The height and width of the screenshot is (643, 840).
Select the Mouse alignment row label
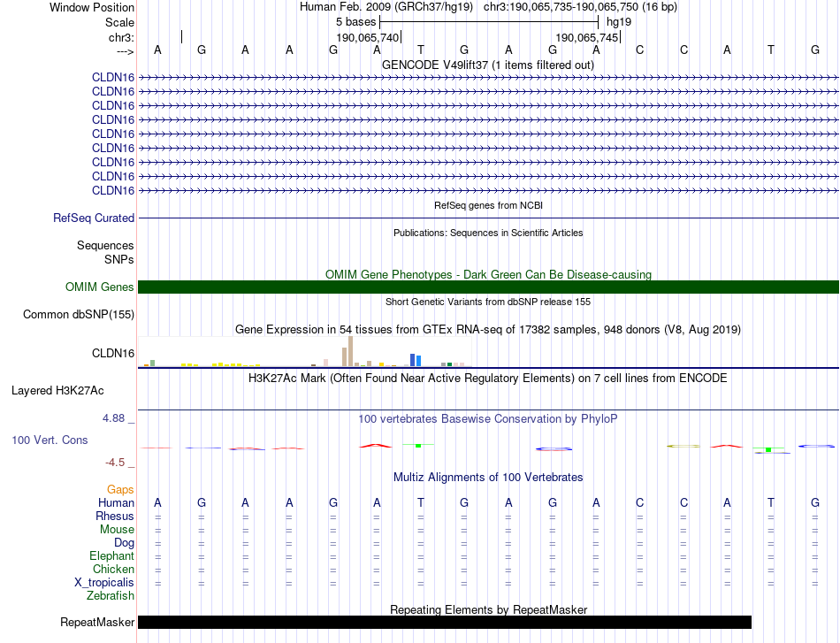pyautogui.click(x=117, y=530)
